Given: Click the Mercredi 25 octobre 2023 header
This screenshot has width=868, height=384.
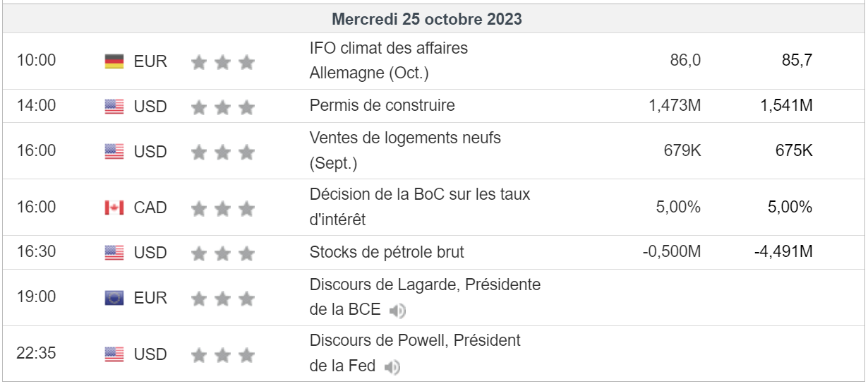Looking at the screenshot, I should coord(427,19).
